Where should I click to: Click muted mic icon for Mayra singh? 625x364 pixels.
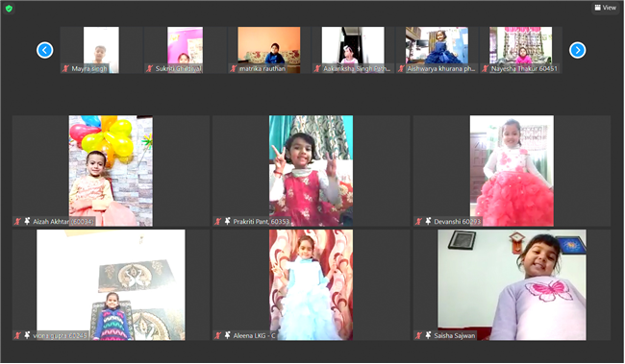point(65,68)
